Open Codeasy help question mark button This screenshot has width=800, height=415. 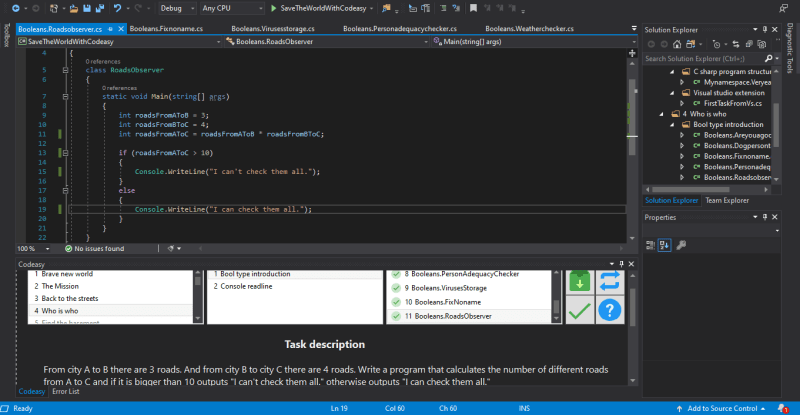tap(610, 311)
